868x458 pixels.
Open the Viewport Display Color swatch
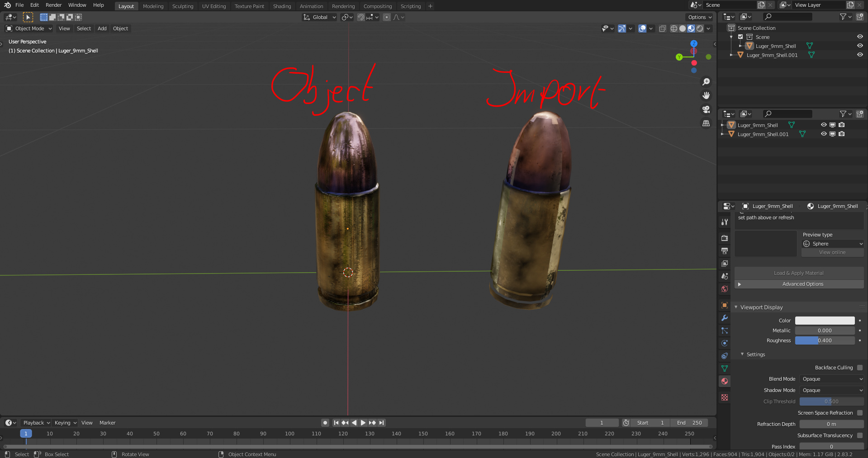coord(825,321)
